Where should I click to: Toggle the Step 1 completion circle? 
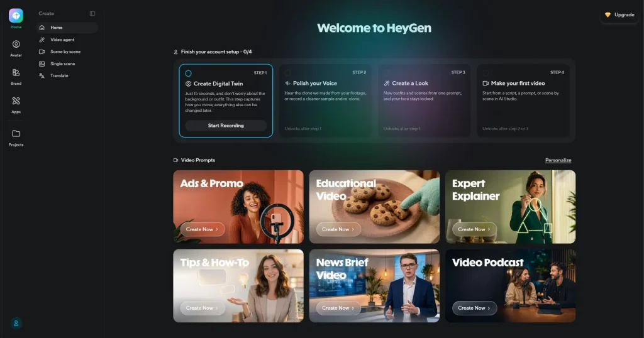tap(188, 74)
